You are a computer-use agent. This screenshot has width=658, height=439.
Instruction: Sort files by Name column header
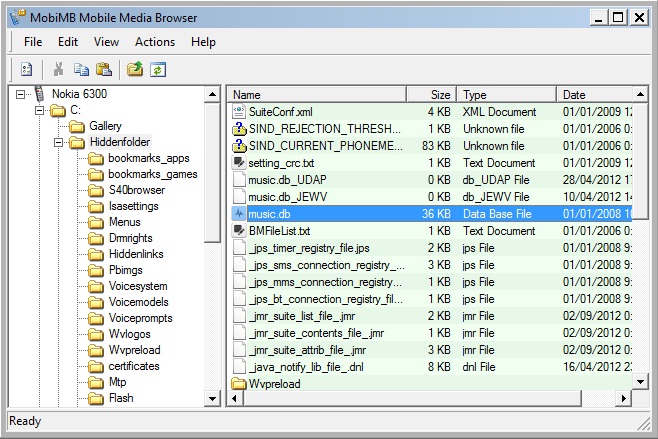coord(317,95)
